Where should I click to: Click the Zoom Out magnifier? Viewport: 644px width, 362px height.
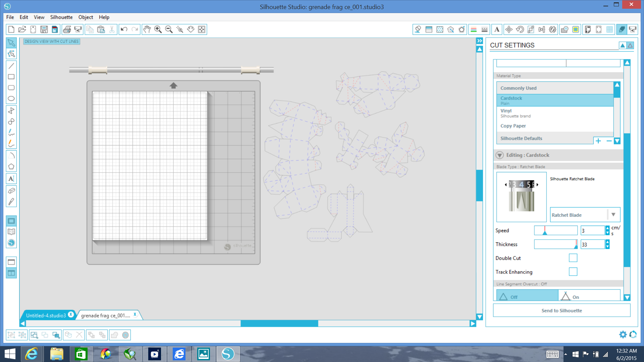coord(169,29)
